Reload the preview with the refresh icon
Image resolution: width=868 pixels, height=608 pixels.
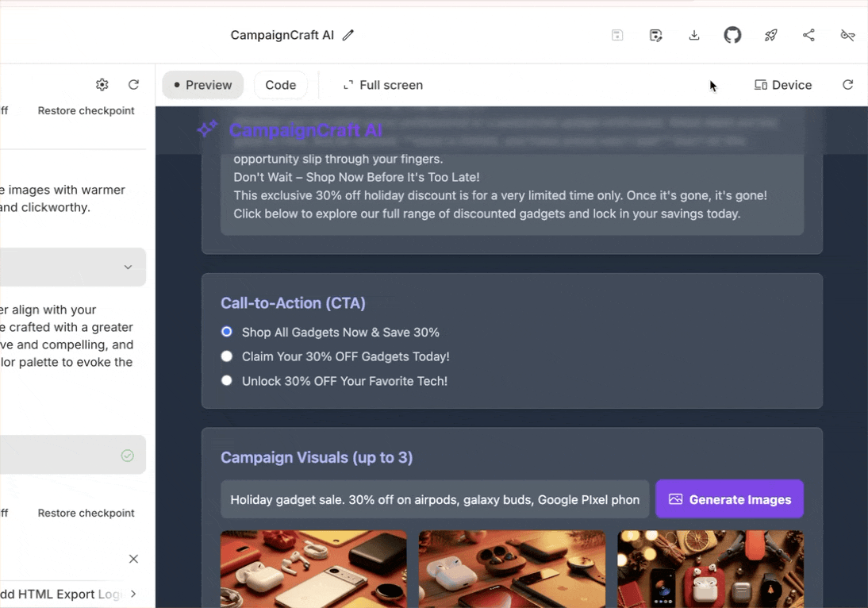click(847, 85)
